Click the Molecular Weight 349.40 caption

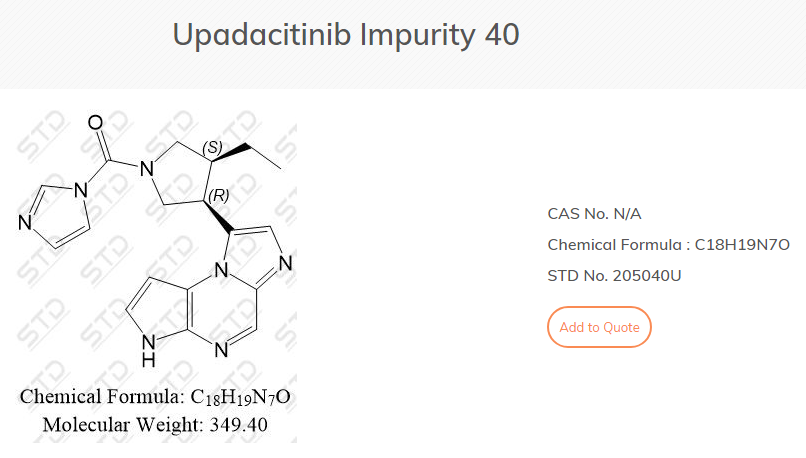pyautogui.click(x=155, y=424)
